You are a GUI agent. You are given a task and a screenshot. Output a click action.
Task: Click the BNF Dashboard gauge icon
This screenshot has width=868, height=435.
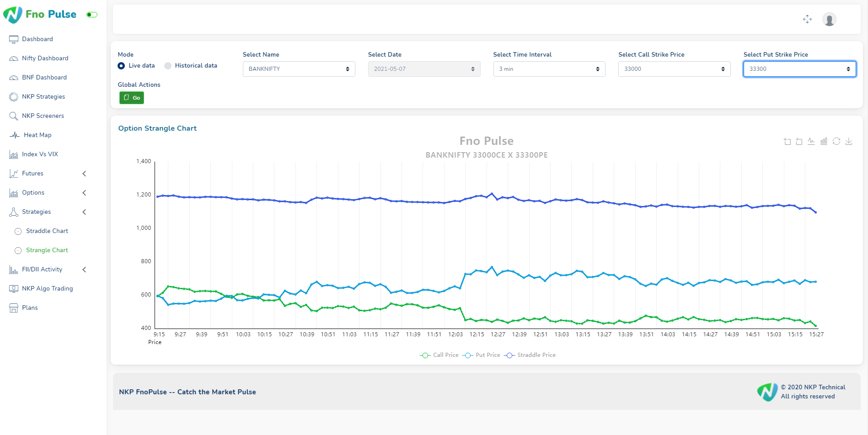(14, 78)
